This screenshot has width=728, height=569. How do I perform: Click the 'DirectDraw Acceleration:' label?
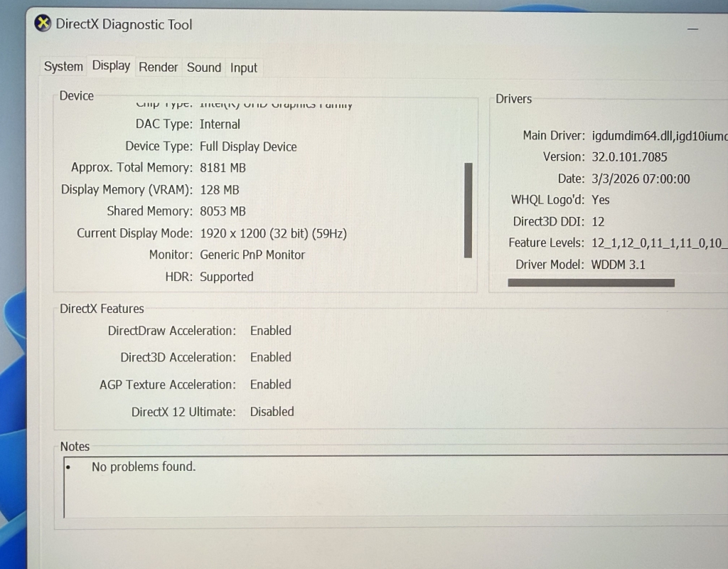tap(172, 330)
